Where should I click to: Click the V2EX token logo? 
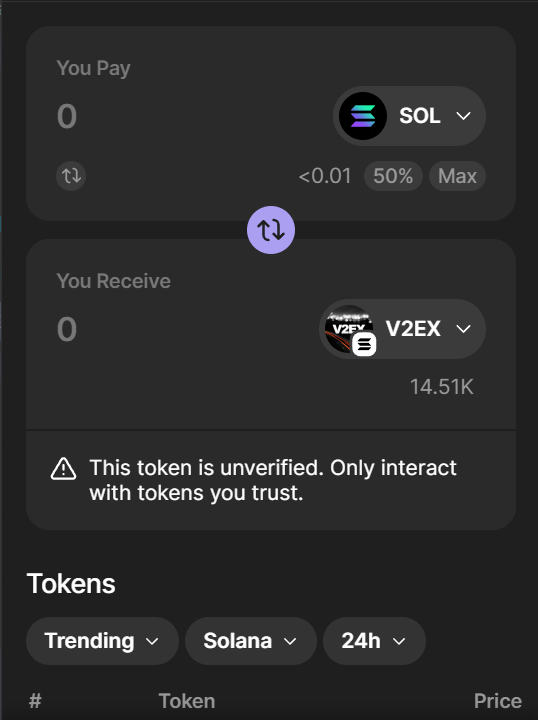(x=347, y=328)
